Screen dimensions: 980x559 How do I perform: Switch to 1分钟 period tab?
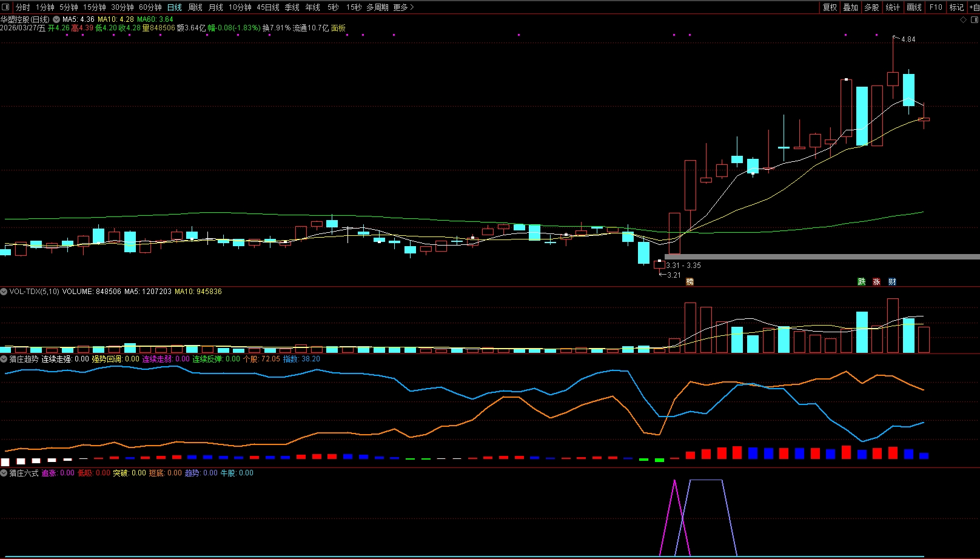point(45,7)
